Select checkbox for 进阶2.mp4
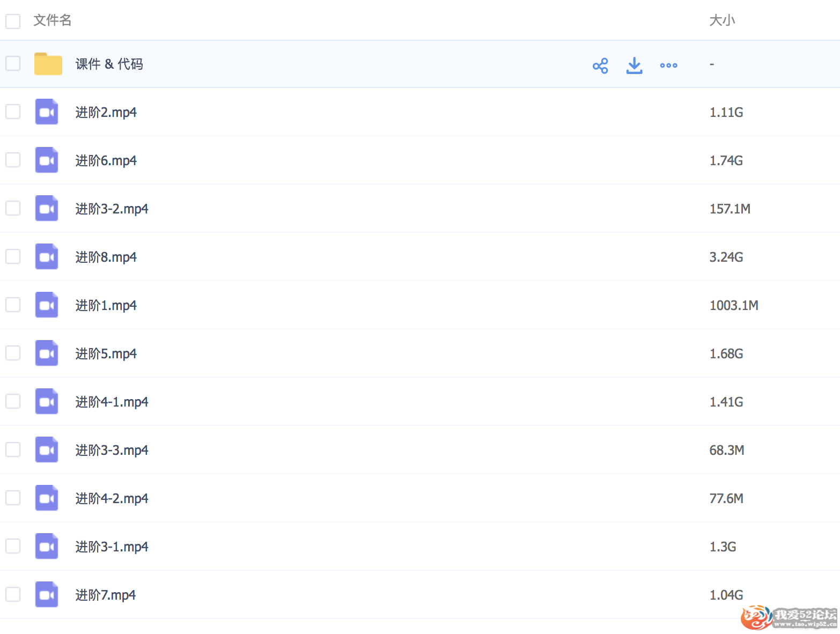Screen dimensions: 840x634 pyautogui.click(x=13, y=112)
